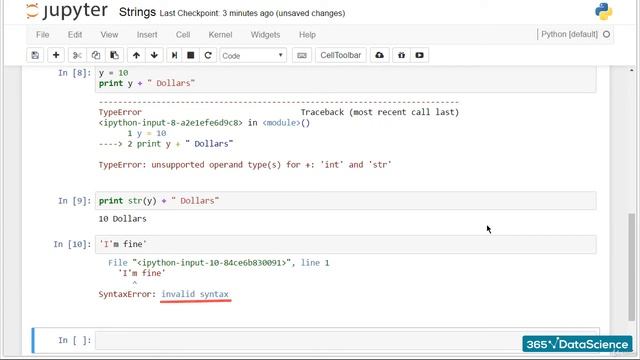Click the kernel idle indicator circle

coord(607,34)
